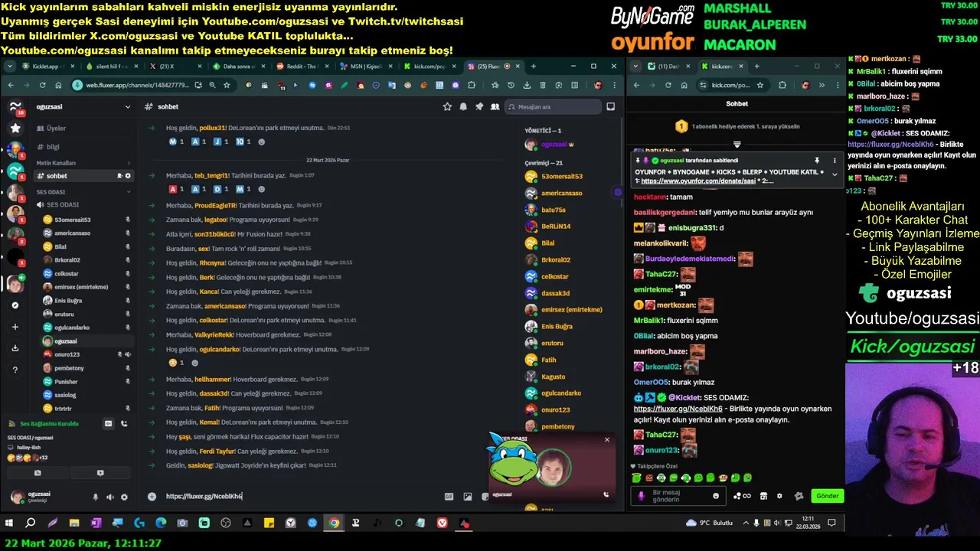
Task: Open the inbox icon beside message search
Action: [611, 107]
